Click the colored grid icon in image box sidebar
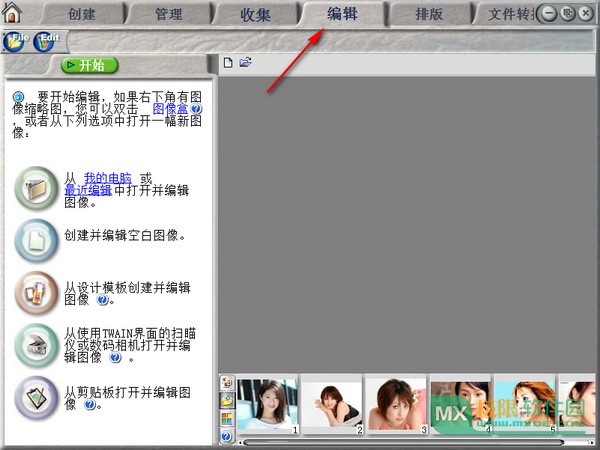Screen dimensions: 600x450 pyautogui.click(x=227, y=418)
